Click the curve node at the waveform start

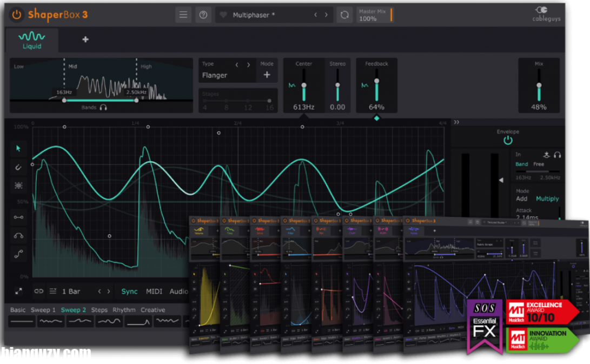coord(32,164)
